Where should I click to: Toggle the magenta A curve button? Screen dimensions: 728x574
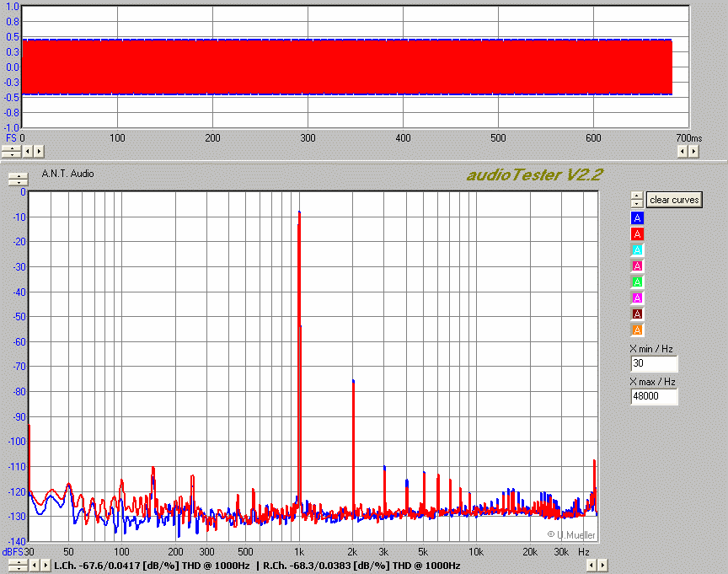637,298
